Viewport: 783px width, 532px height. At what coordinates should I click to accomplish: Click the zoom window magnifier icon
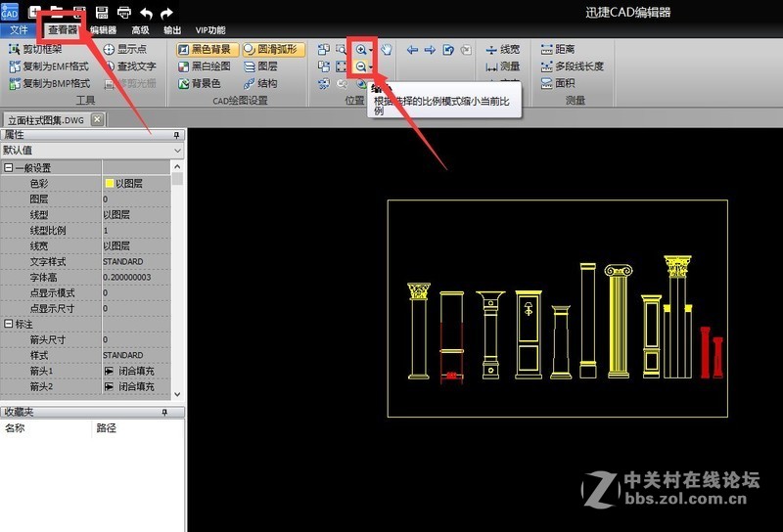[x=342, y=50]
